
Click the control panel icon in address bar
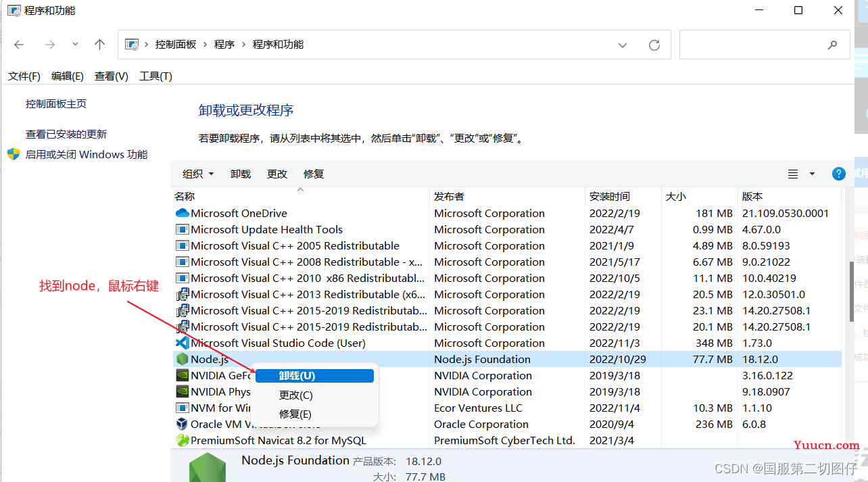click(x=132, y=45)
